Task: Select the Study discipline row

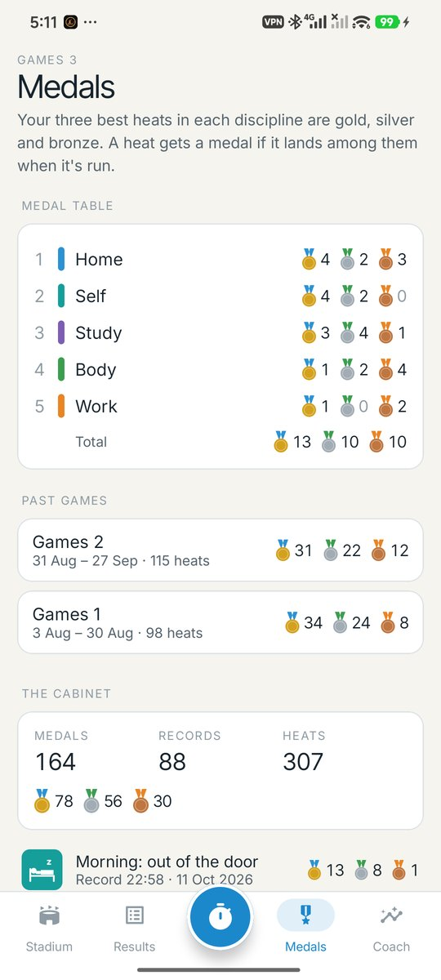Action: pyautogui.click(x=220, y=333)
